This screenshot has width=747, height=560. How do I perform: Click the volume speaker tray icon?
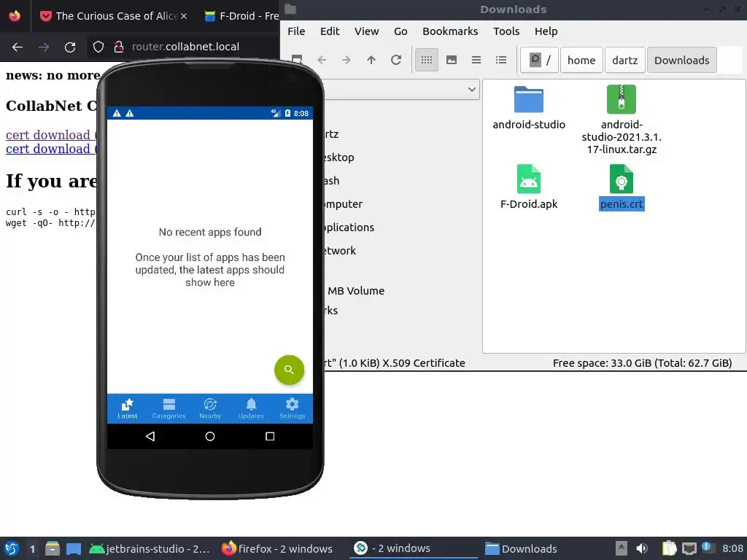[x=642, y=548]
